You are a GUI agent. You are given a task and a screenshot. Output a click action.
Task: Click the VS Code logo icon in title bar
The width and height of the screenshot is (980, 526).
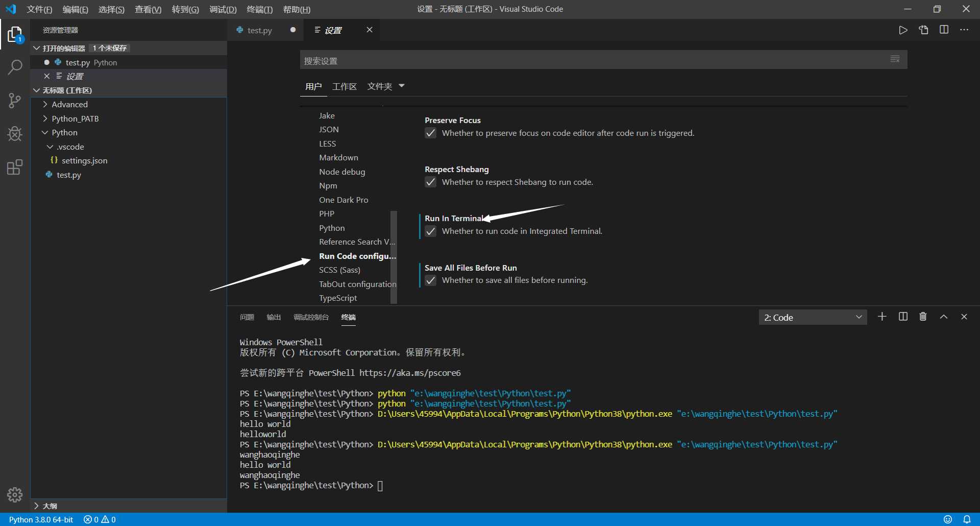tap(11, 9)
